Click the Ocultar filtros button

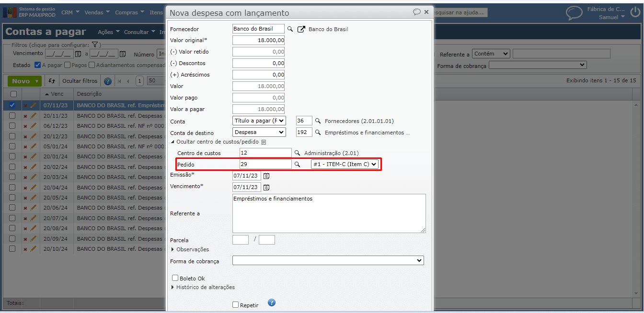[x=80, y=81]
